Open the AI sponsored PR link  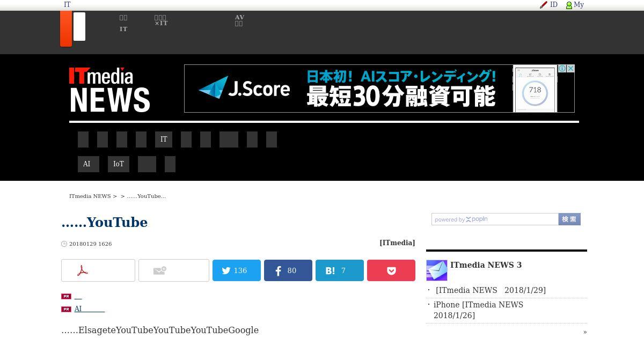coord(90,309)
